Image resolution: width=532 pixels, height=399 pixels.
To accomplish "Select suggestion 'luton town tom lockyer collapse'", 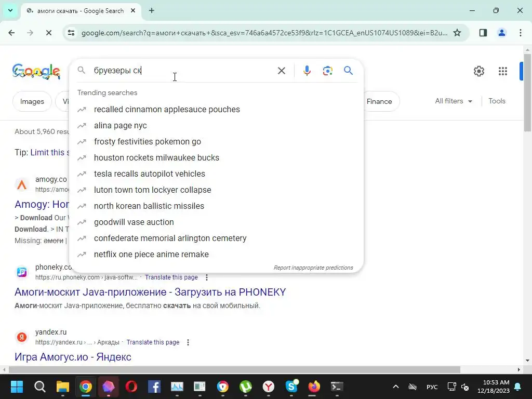I will tap(217, 190).
